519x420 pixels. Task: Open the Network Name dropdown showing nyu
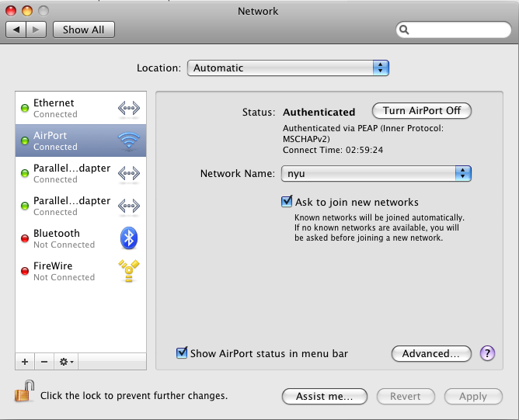376,174
